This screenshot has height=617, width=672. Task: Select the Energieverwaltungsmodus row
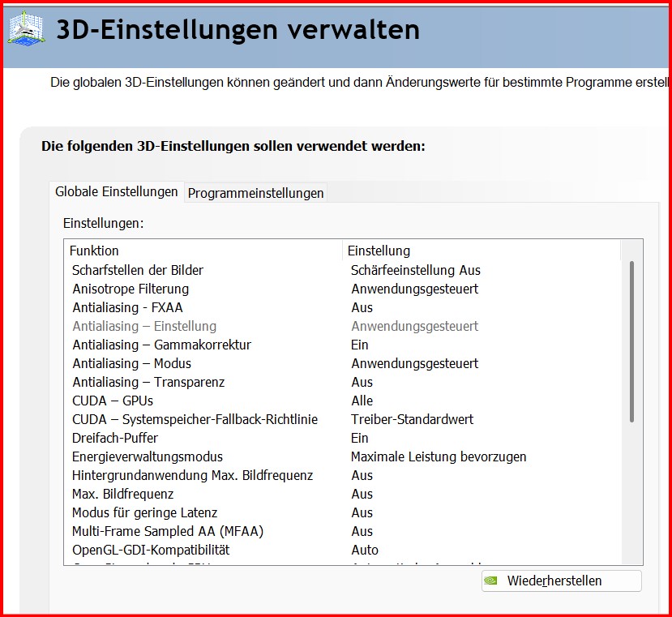tap(342, 456)
